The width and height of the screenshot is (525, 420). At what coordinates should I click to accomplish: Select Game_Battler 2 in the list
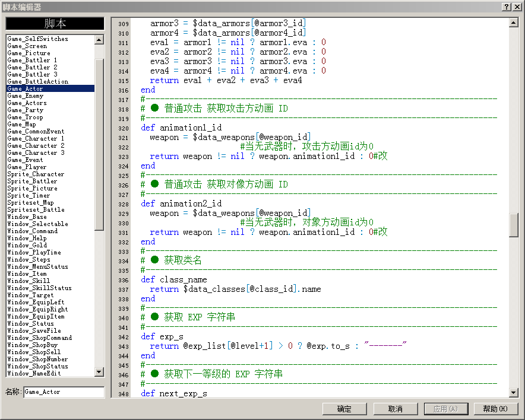tap(50, 67)
